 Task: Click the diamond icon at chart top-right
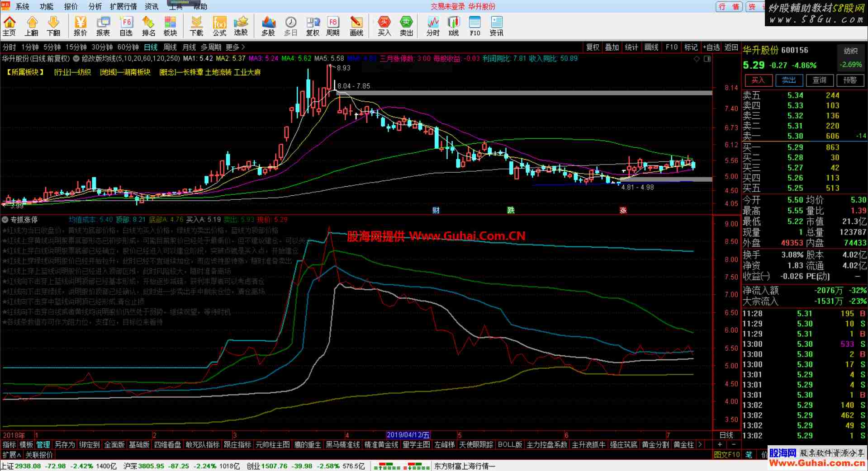pyautogui.click(x=697, y=59)
